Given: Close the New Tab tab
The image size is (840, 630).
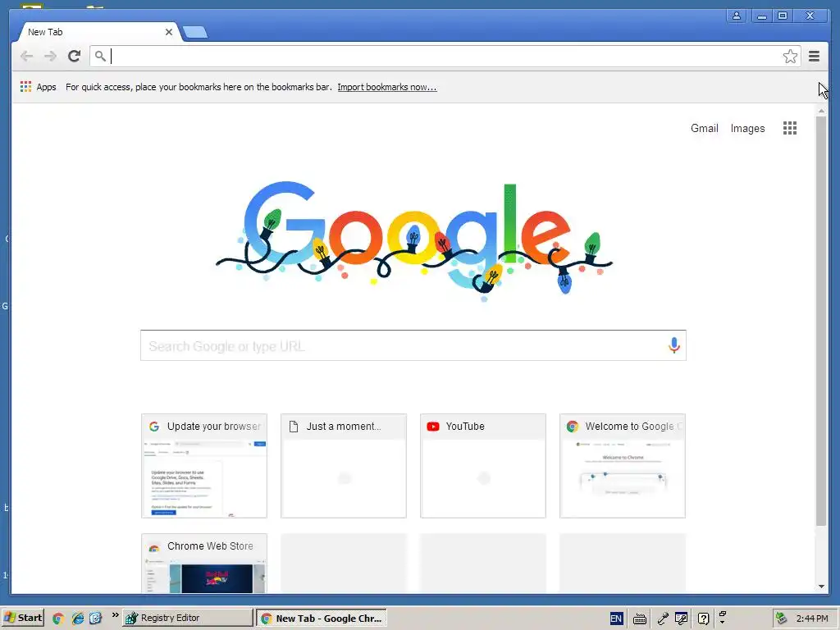Looking at the screenshot, I should pos(169,32).
